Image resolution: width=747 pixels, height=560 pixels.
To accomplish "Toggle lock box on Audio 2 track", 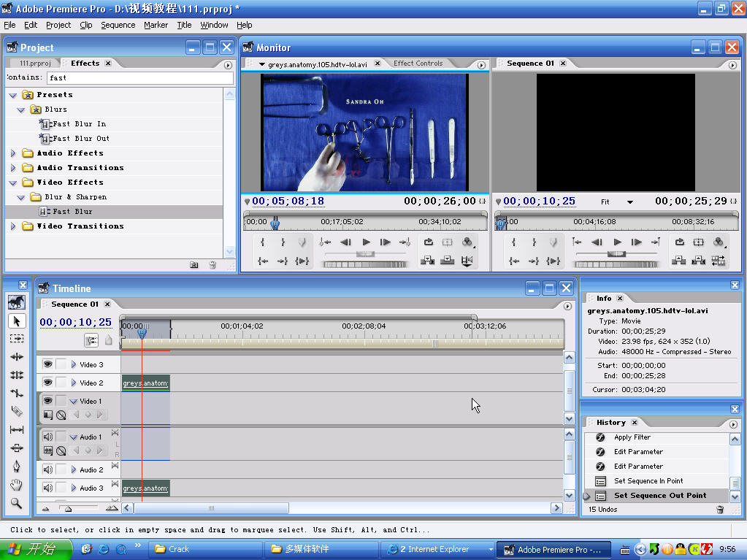I will [x=61, y=469].
